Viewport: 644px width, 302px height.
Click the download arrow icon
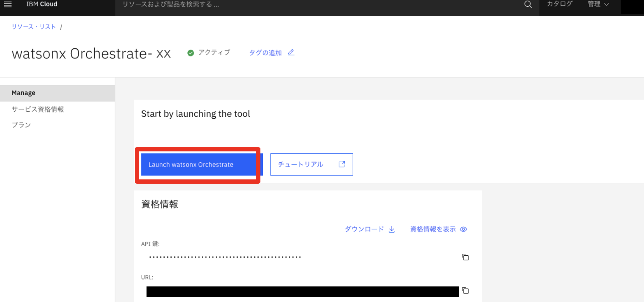coord(392,229)
